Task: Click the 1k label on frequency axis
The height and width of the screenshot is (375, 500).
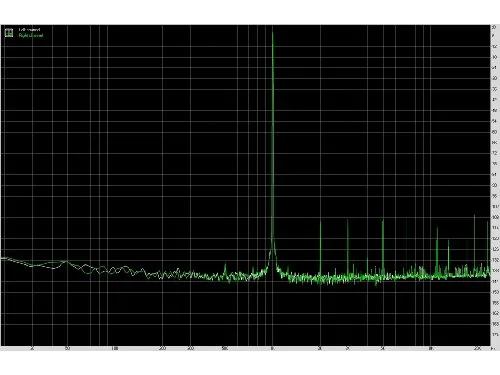Action: pyautogui.click(x=272, y=348)
